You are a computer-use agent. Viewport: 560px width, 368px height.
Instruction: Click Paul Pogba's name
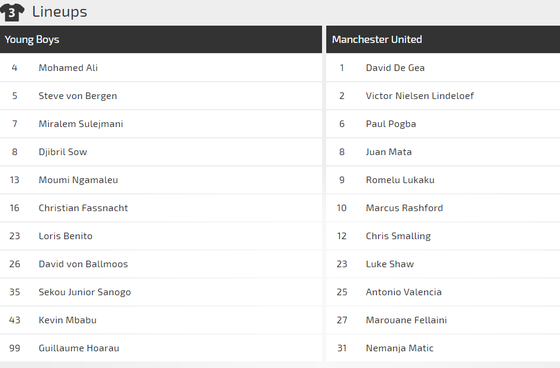point(391,124)
